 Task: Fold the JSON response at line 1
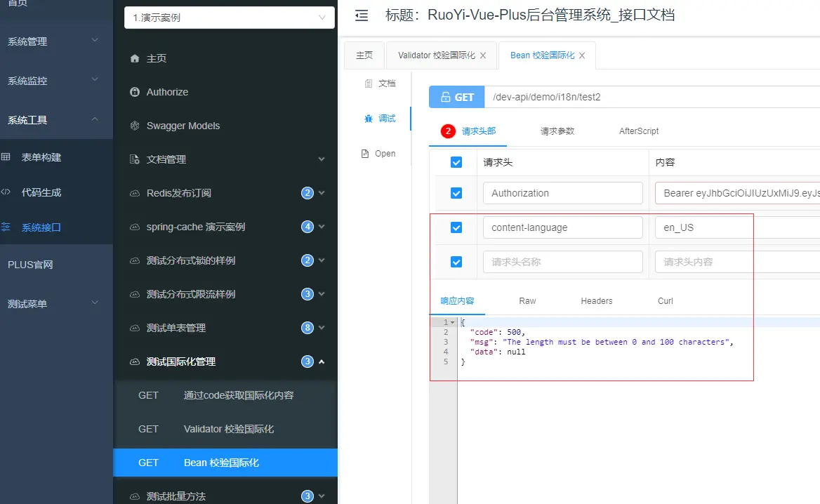tap(452, 322)
